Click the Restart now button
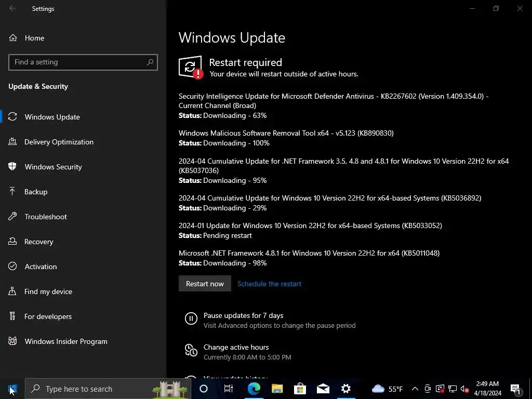 point(205,284)
